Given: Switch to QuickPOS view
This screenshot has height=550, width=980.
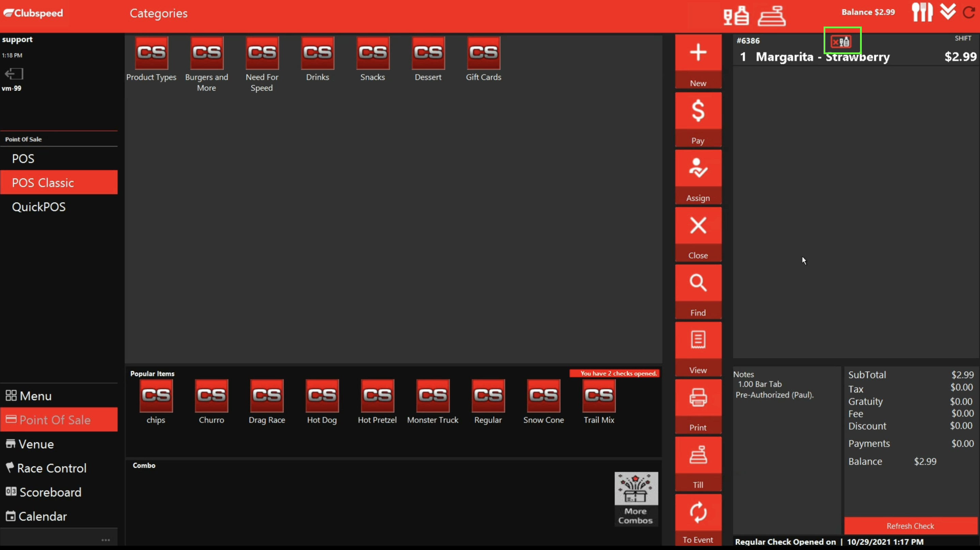Looking at the screenshot, I should pyautogui.click(x=39, y=207).
